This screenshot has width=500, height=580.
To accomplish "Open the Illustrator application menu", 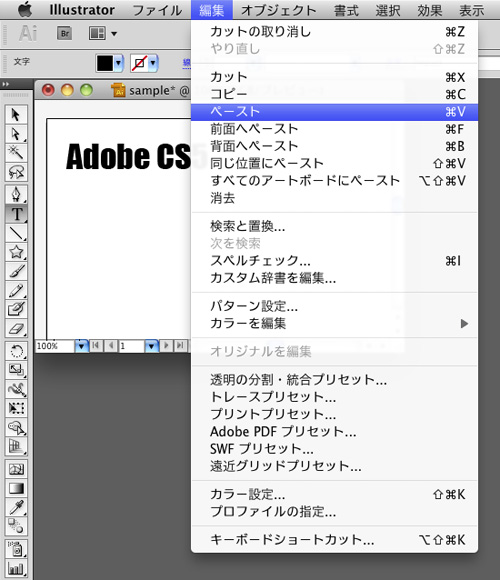I will [x=82, y=10].
